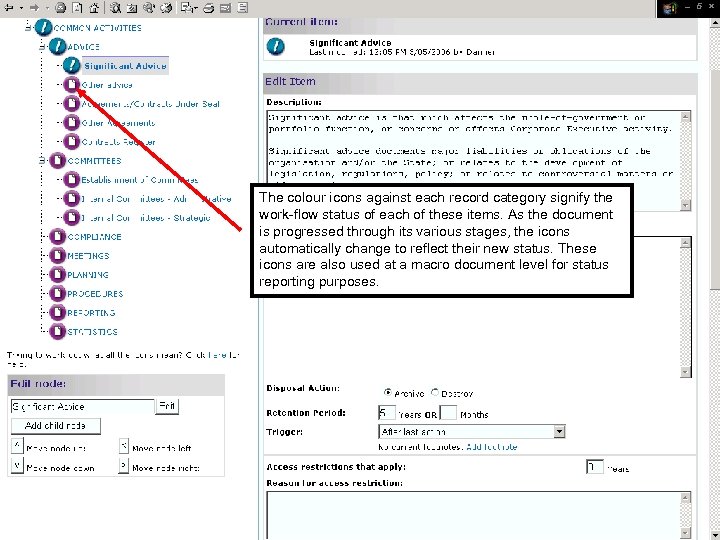720x540 pixels.
Task: Click the purple icon beside PLANNING
Action: [57, 275]
